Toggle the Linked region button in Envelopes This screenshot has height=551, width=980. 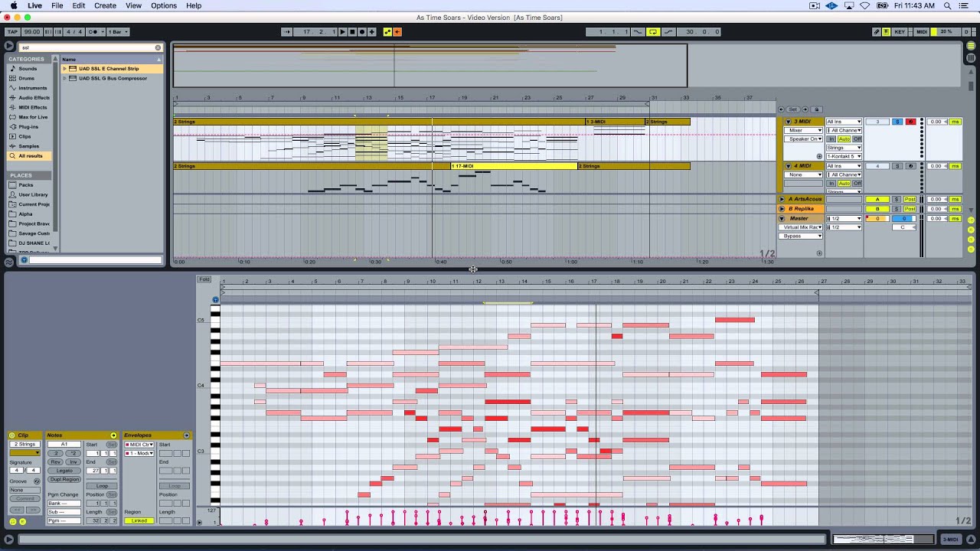[x=139, y=521]
